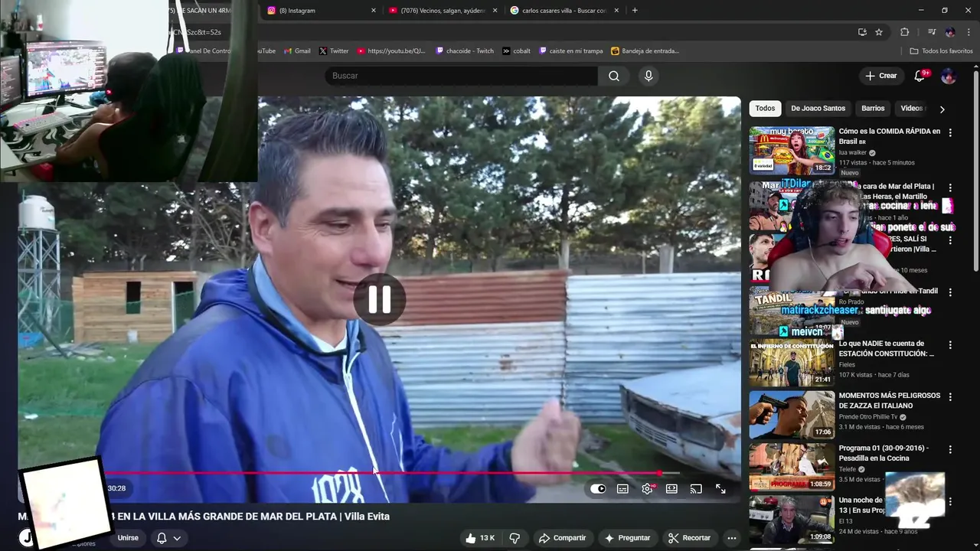Screen dimensions: 980x551
Task: Like the video with 13 K likes
Action: tap(479, 538)
